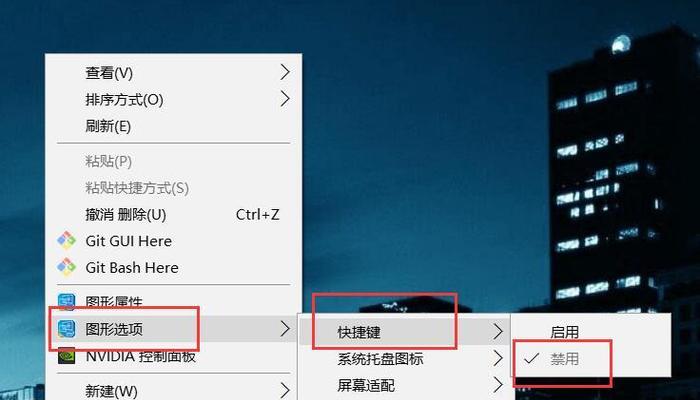The image size is (700, 400).
Task: Click the 图形选项 Intel graphics icon
Action: tap(67, 329)
